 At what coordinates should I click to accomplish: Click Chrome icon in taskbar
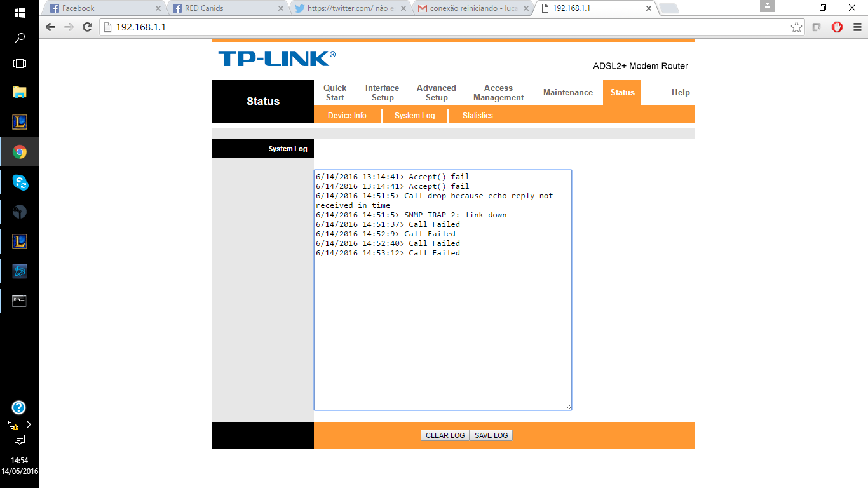[19, 152]
